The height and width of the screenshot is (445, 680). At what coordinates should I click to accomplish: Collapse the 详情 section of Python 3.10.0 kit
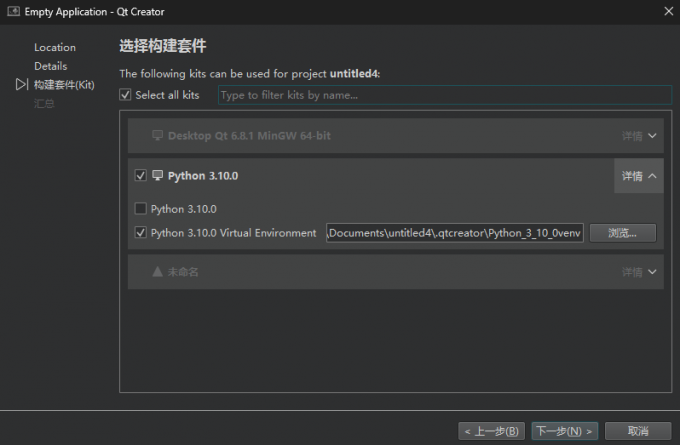pyautogui.click(x=638, y=175)
